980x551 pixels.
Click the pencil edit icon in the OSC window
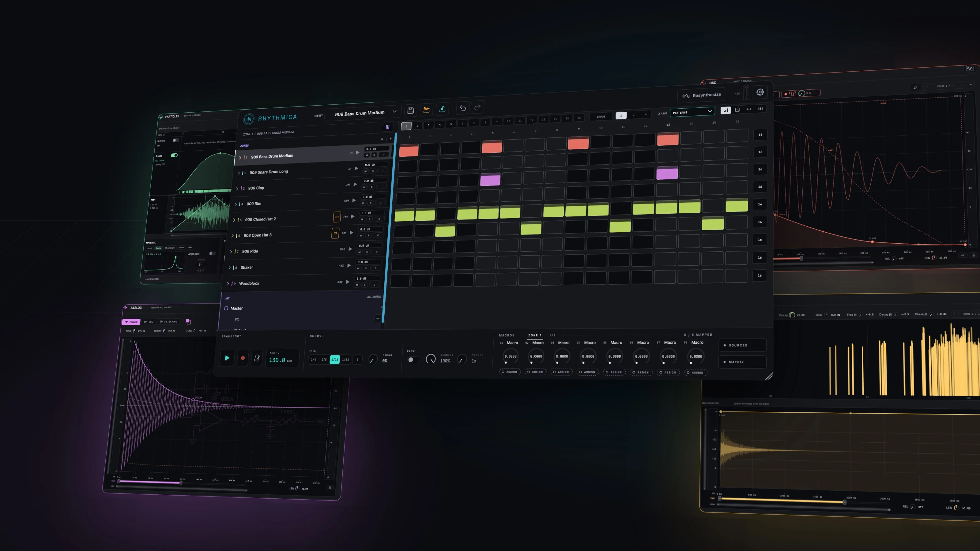pyautogui.click(x=915, y=88)
